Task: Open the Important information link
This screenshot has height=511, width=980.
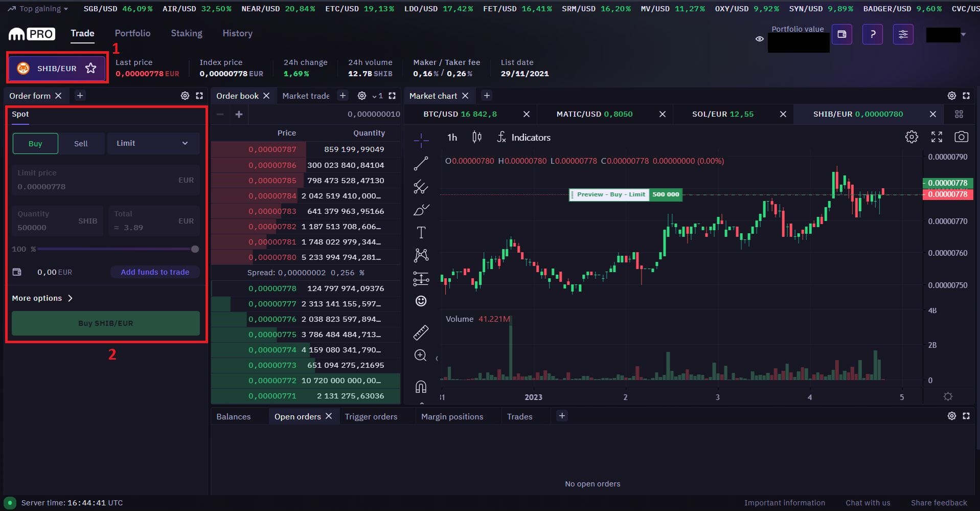Action: click(x=784, y=503)
